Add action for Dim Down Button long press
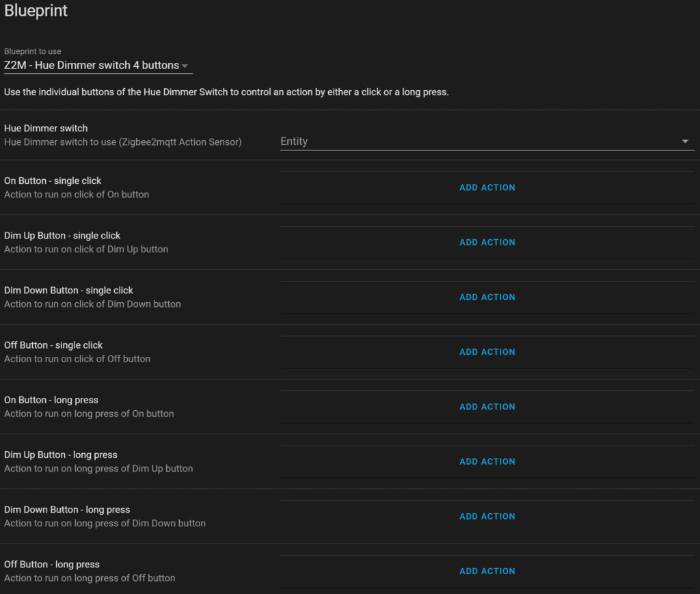Screen dimensions: 700x594 (487, 517)
